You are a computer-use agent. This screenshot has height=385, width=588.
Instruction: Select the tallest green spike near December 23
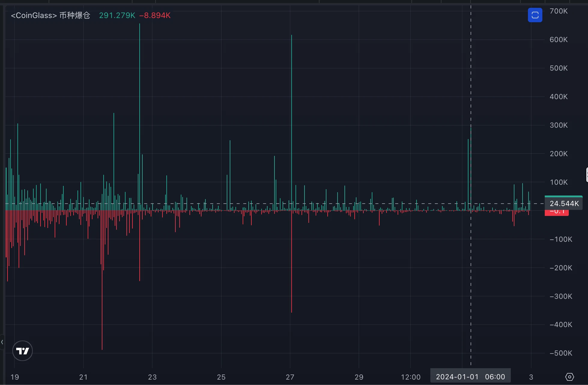point(139,90)
